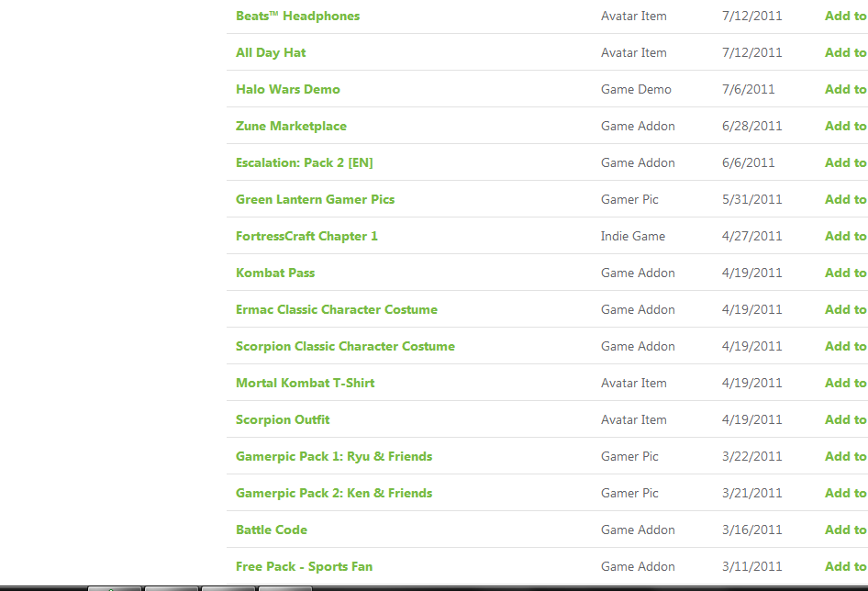The height and width of the screenshot is (591, 868).
Task: Select date 3/21/2011 in Gamerpic Pack 2 row
Action: tap(752, 493)
